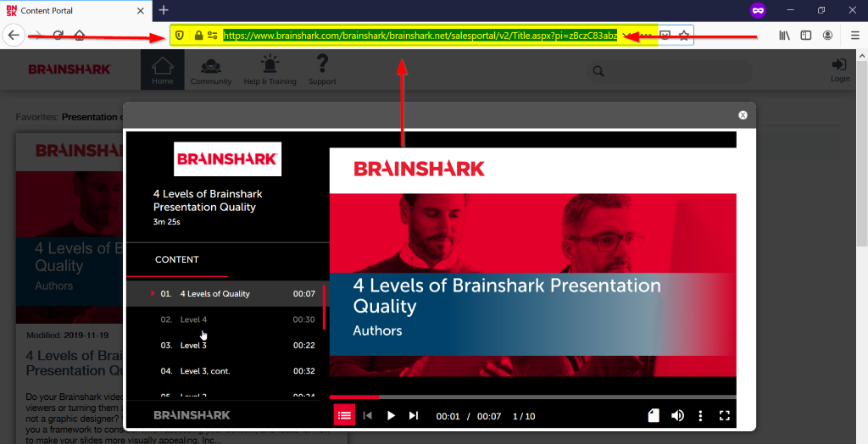This screenshot has height=444, width=868.
Task: Click the highlighted Brainshark URL field
Action: pyautogui.click(x=420, y=36)
